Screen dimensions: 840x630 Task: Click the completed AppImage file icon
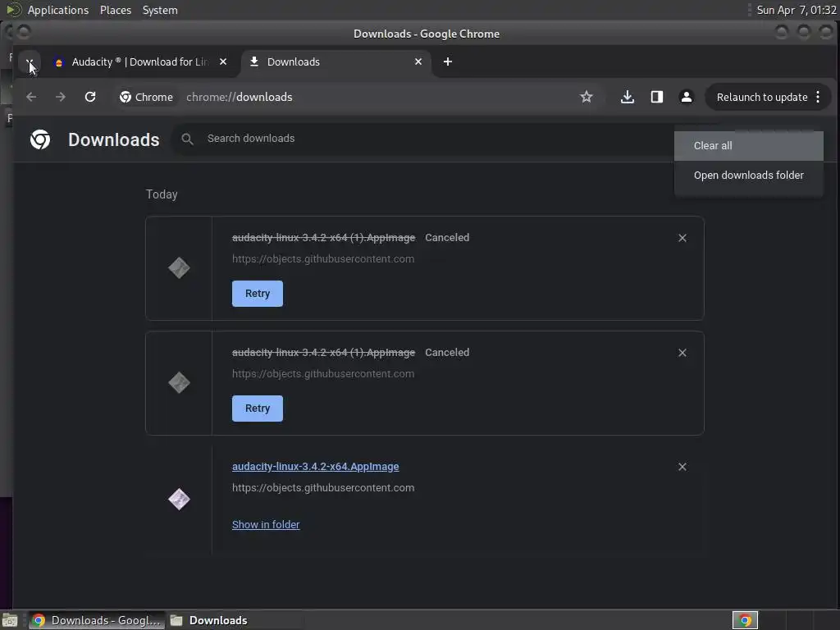point(179,500)
